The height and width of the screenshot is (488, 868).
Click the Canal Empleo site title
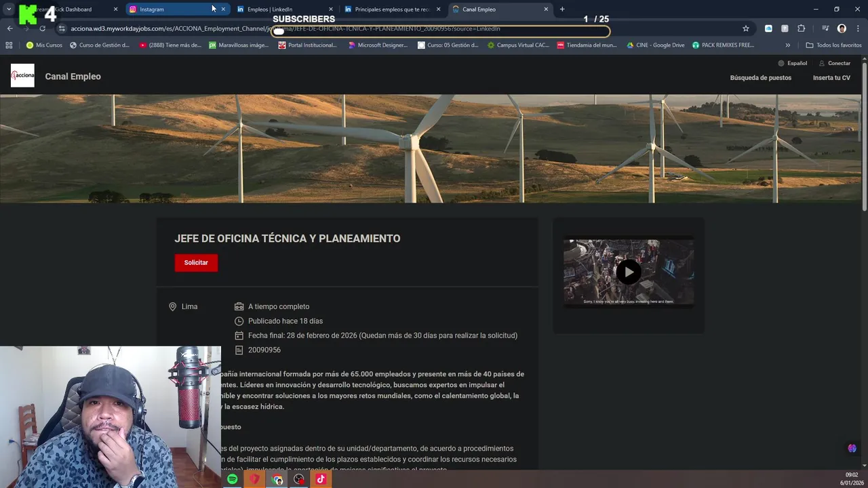(73, 77)
